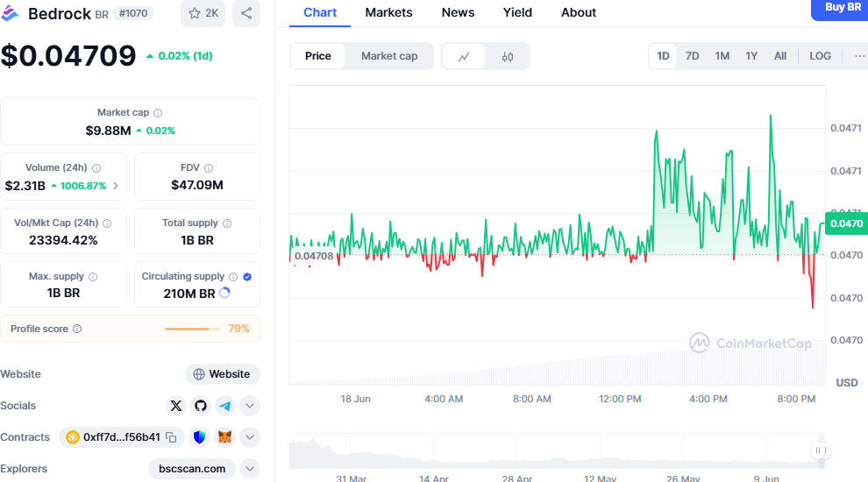Image resolution: width=868 pixels, height=482 pixels.
Task: Open Profile score info icon
Action: (x=77, y=329)
